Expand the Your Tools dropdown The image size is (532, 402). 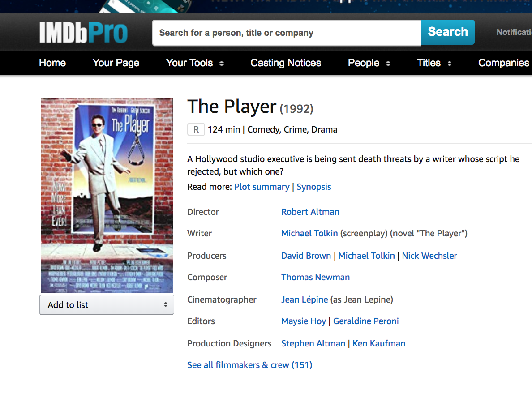(x=195, y=63)
